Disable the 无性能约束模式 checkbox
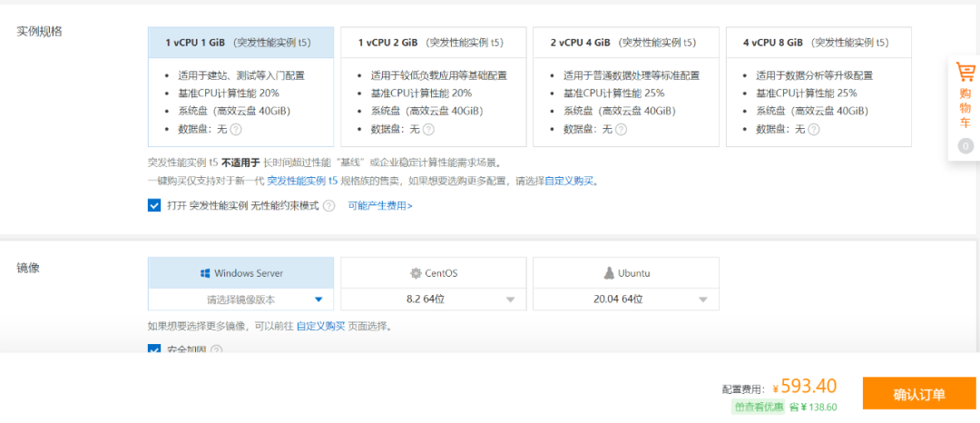This screenshot has height=423, width=980. [x=154, y=205]
